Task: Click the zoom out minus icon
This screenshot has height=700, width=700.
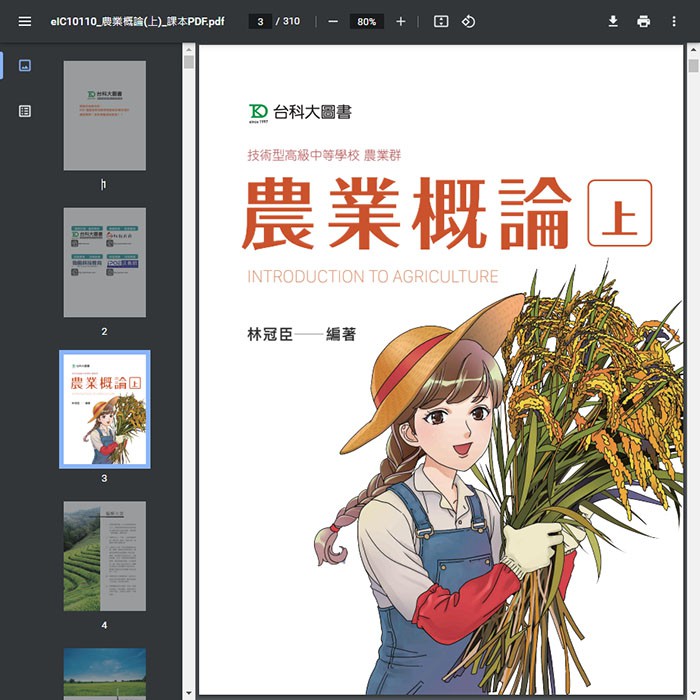Action: (x=333, y=21)
